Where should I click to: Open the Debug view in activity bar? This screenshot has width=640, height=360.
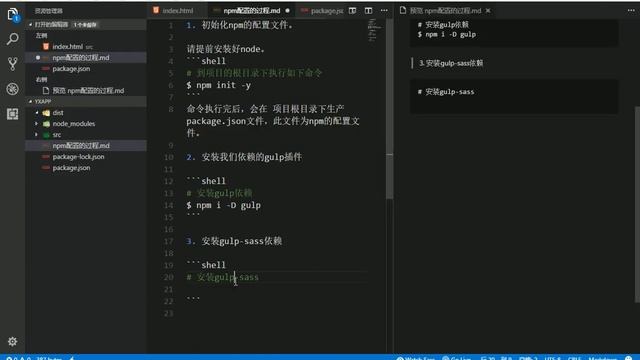tap(12, 89)
